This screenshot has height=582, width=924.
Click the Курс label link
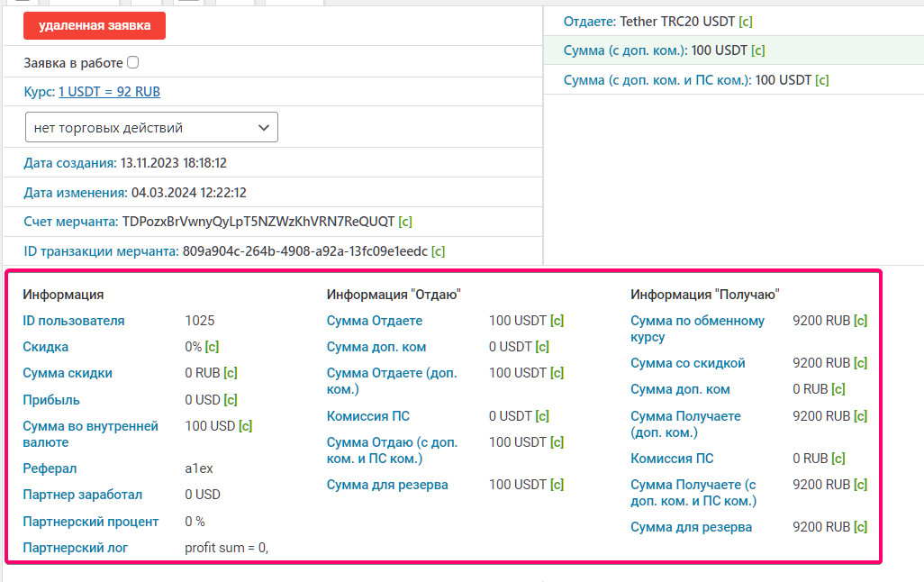(39, 92)
